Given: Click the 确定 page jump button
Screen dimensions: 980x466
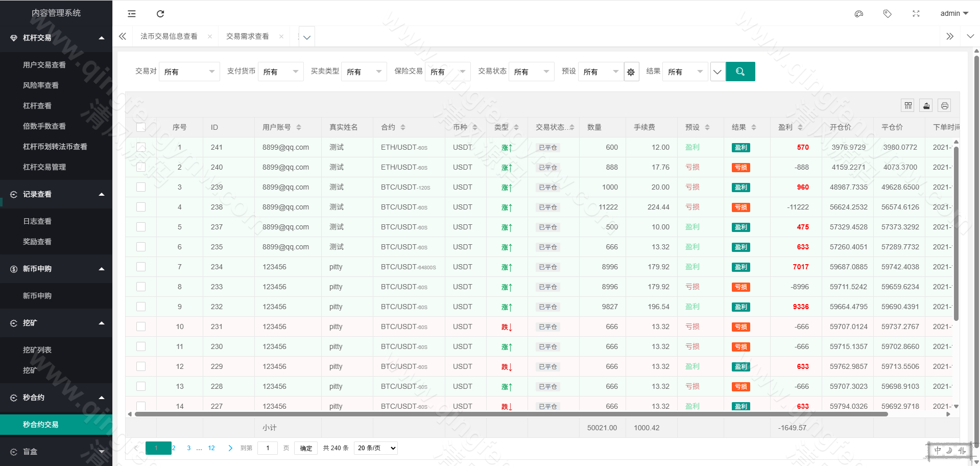Looking at the screenshot, I should click(306, 448).
